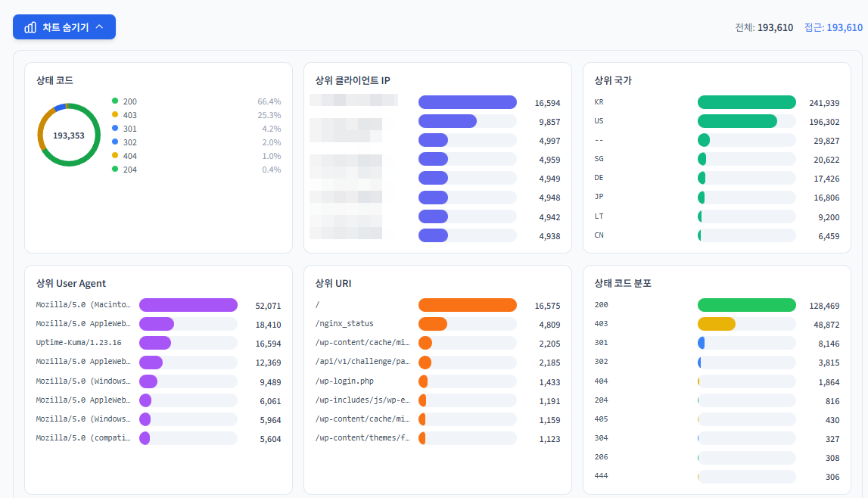Screen dimensions: 868x498
Task: Expand the truncated /wp-login.php URI row
Action: 345,381
